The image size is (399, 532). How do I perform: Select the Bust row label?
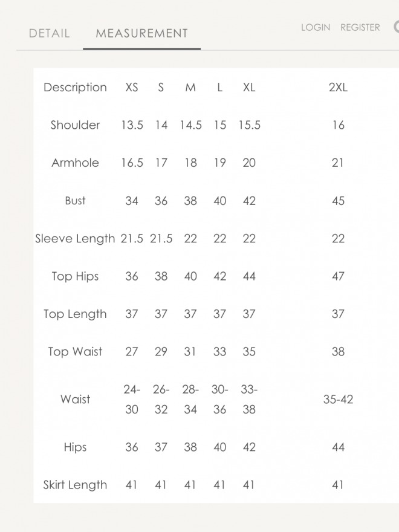pyautogui.click(x=75, y=201)
